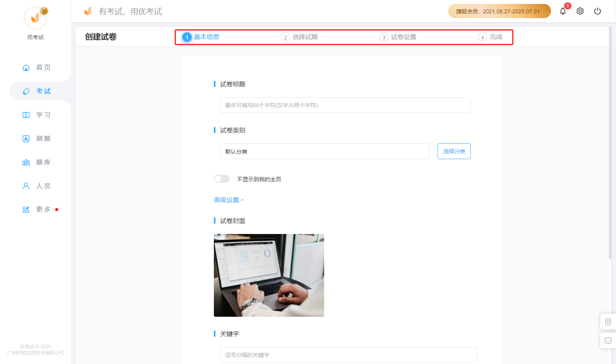Image resolution: width=616 pixels, height=364 pixels.
Task: Click the 创建试卷 page title
Action: click(101, 37)
